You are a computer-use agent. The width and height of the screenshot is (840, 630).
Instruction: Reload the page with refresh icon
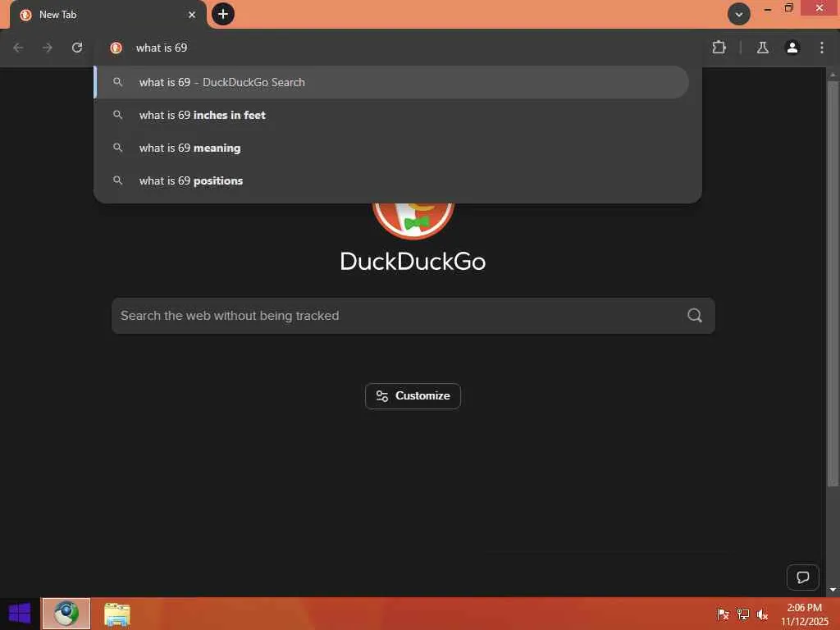tap(77, 48)
